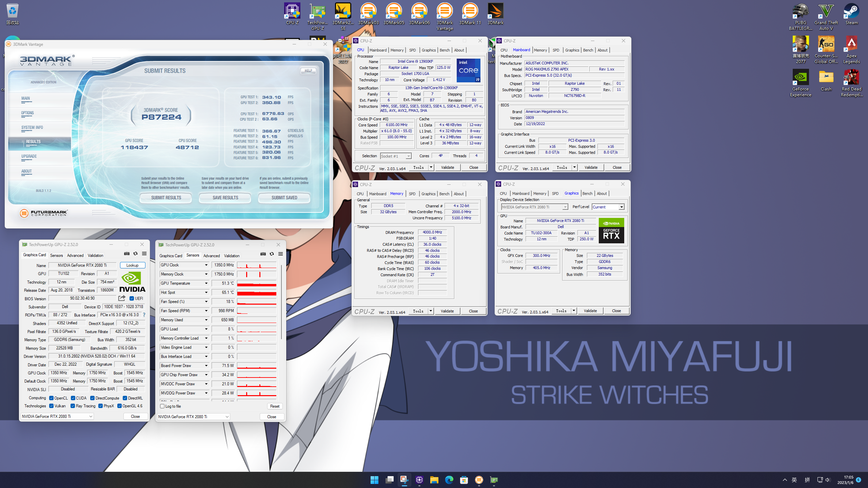This screenshot has height=488, width=868.
Task: Open GeForce Experience desktop icon
Action: 801,83
